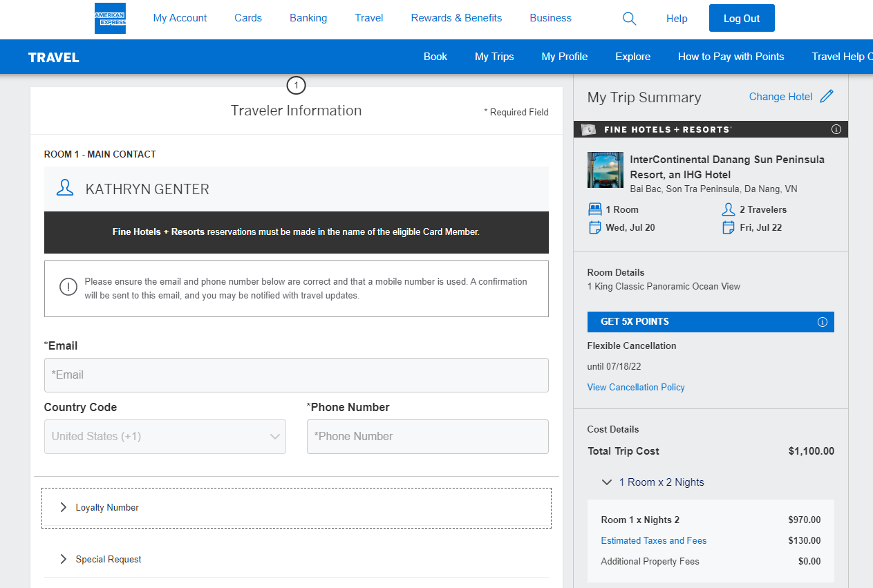The width and height of the screenshot is (873, 588).
Task: Open search with the magnifying glass icon
Action: tap(629, 19)
